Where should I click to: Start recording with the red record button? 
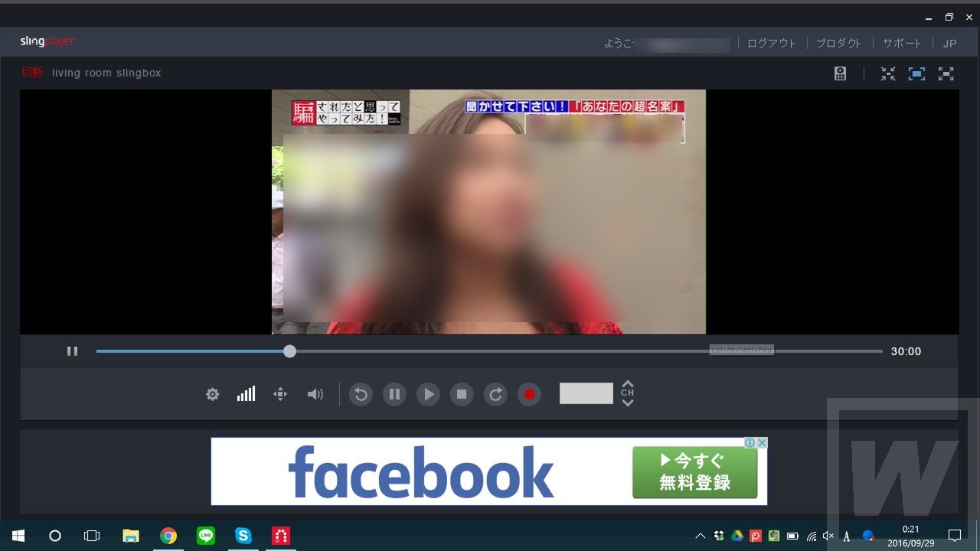(x=529, y=394)
